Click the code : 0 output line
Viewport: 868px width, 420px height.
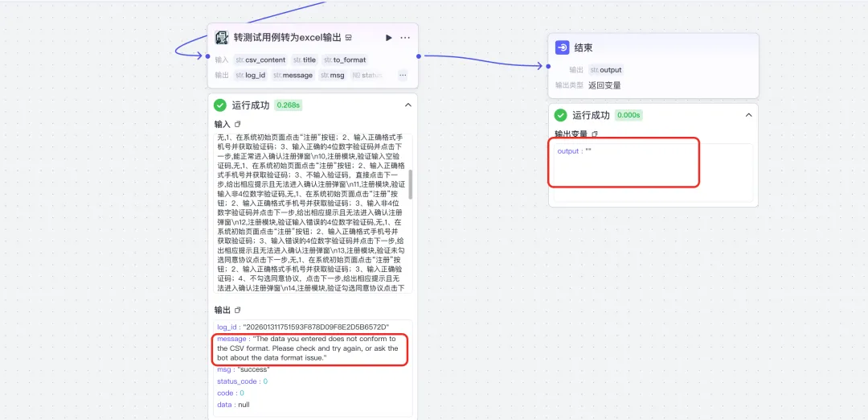[x=231, y=393]
